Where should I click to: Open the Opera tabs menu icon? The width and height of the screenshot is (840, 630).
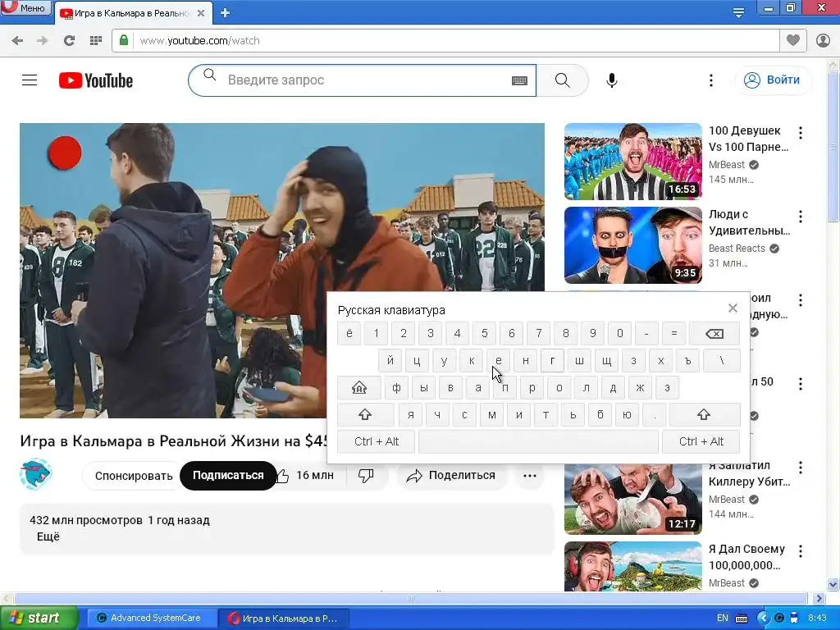click(x=738, y=12)
